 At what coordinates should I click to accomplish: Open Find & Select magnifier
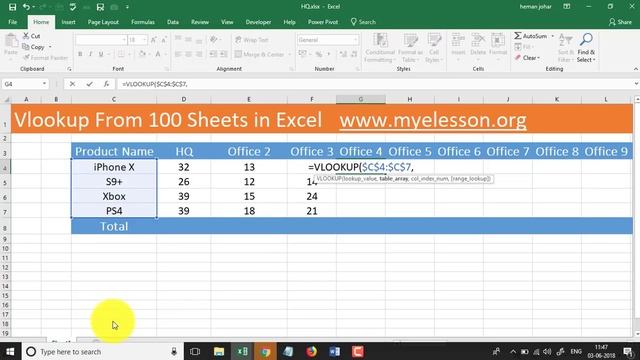(x=586, y=48)
